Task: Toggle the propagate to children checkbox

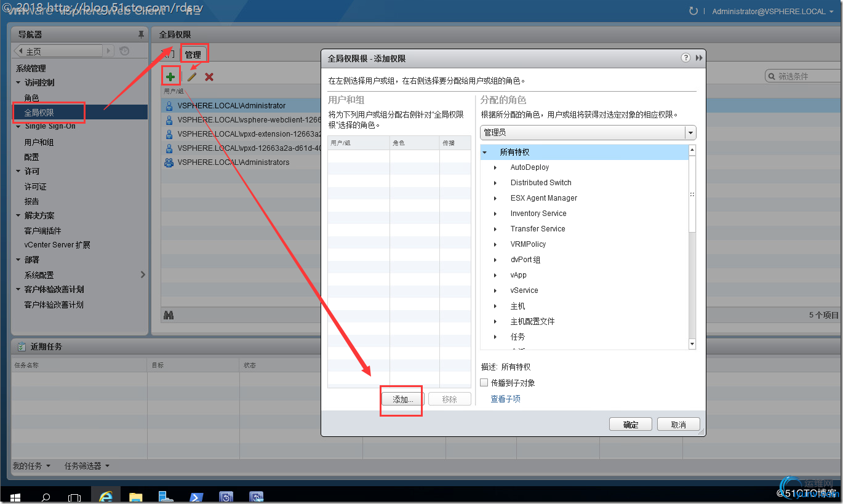Action: [x=484, y=383]
